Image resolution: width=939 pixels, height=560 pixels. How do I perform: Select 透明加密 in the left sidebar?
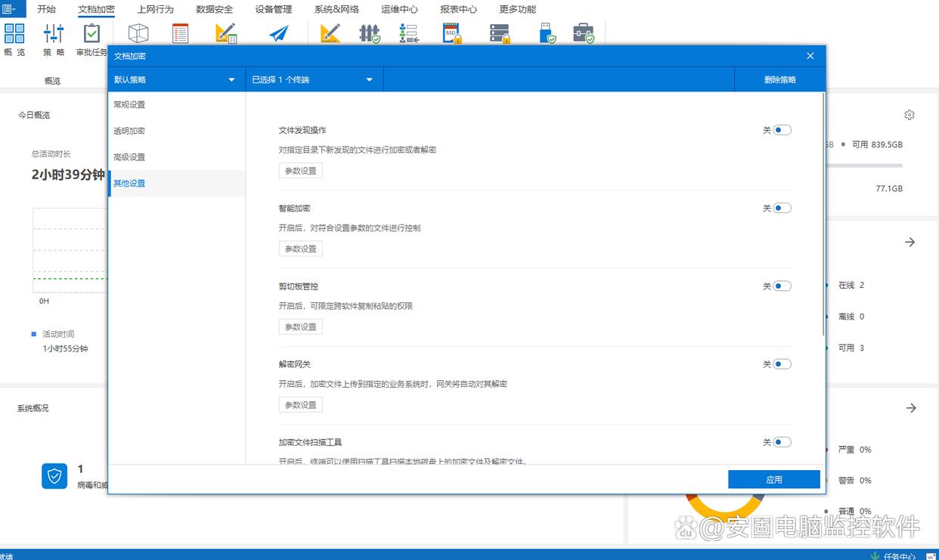tap(129, 131)
